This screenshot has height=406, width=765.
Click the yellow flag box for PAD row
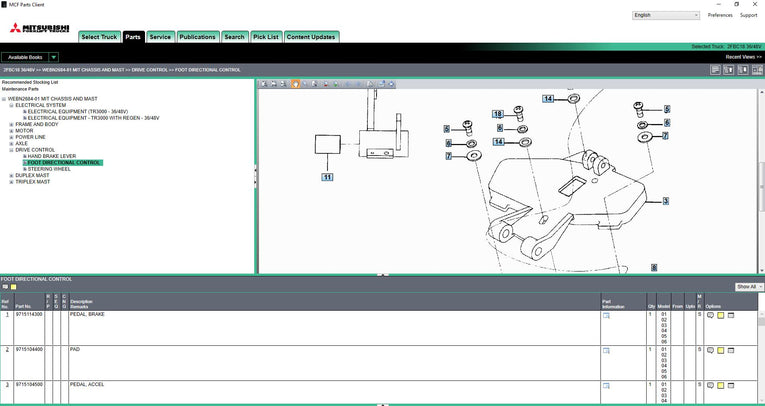720,350
